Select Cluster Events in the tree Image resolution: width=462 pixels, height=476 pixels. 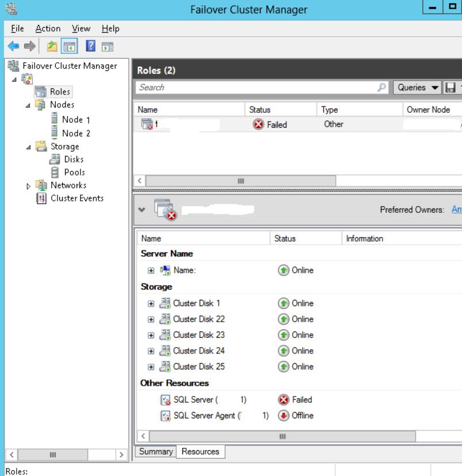click(77, 198)
